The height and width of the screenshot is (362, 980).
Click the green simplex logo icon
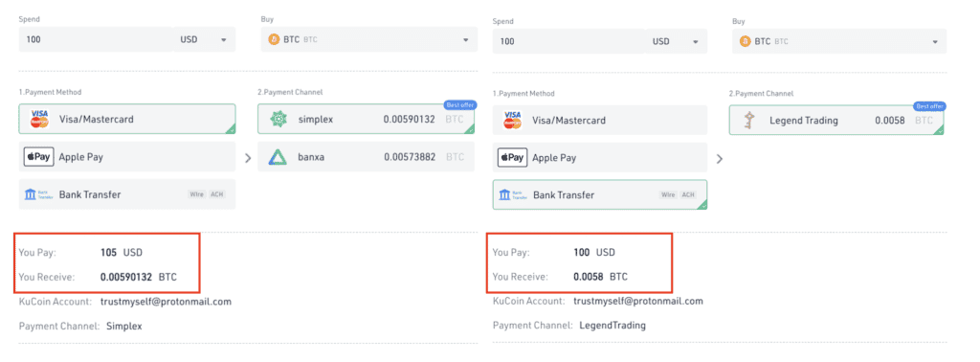click(x=278, y=119)
